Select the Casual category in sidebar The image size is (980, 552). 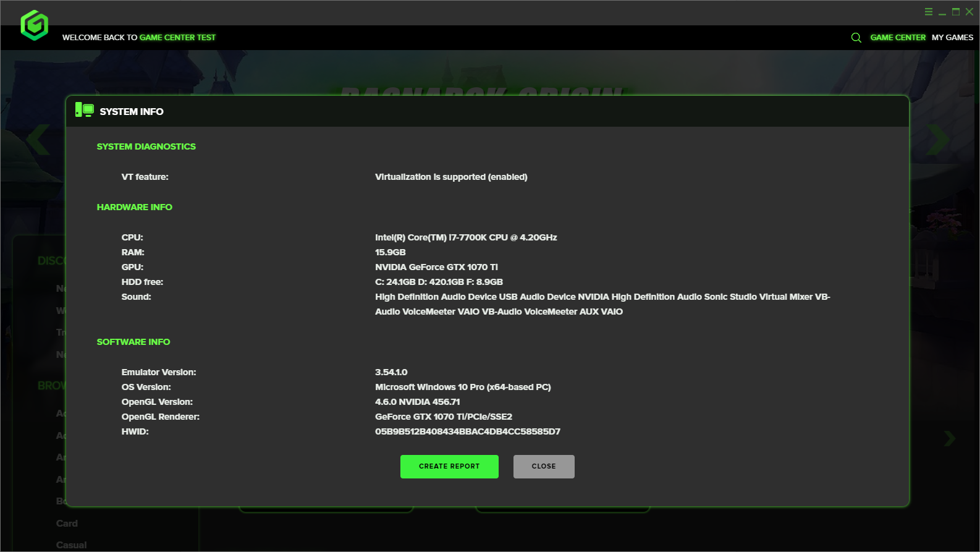tap(71, 545)
